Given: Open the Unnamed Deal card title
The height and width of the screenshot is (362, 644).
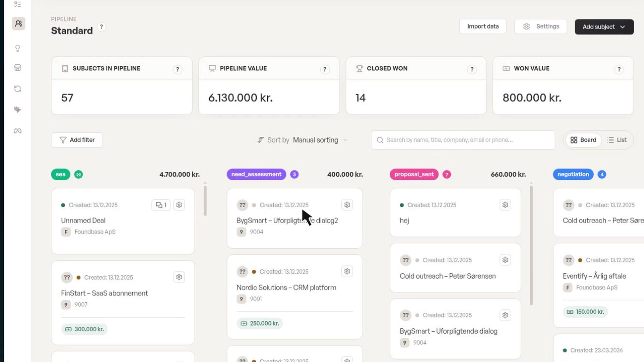Looking at the screenshot, I should [83, 221].
